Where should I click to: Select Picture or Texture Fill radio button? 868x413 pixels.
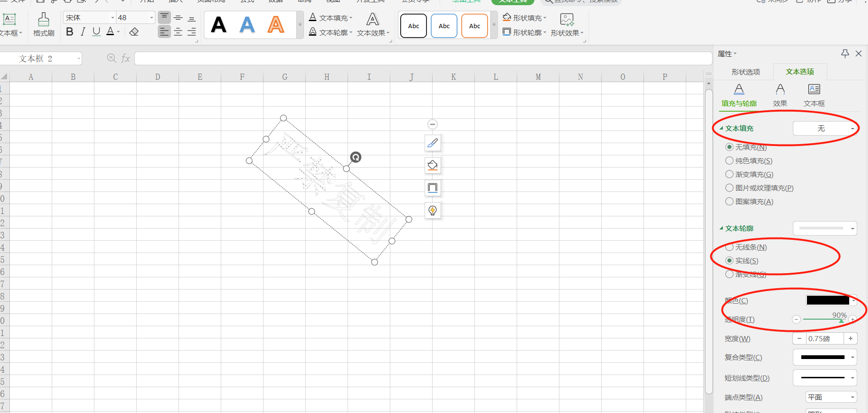729,188
